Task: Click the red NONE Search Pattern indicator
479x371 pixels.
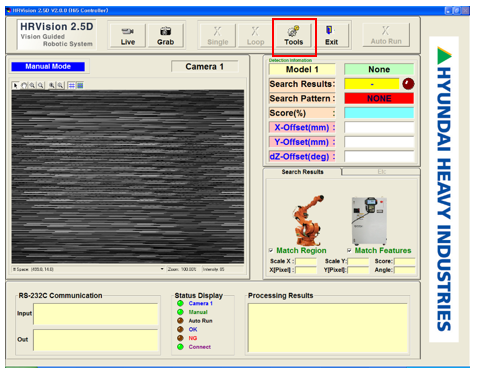Action: (x=379, y=98)
